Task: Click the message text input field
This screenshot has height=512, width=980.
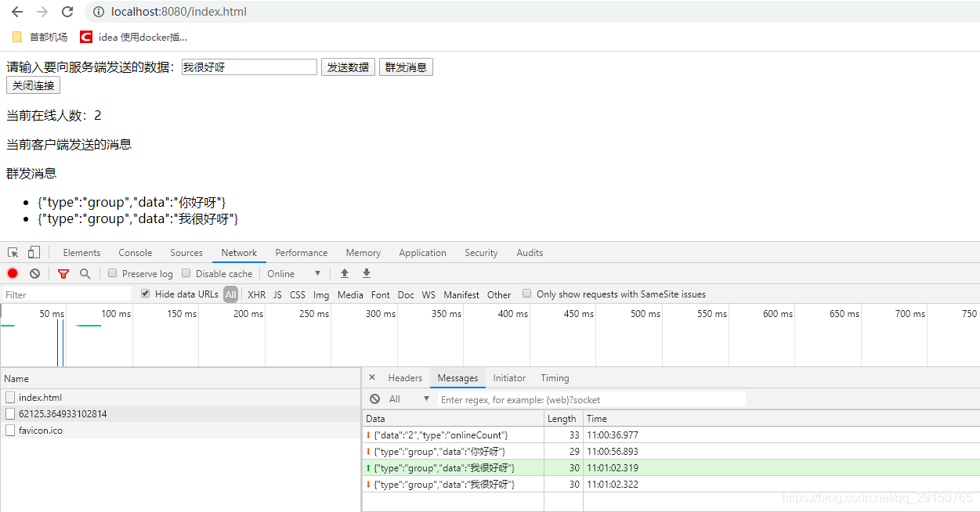Action: [249, 67]
